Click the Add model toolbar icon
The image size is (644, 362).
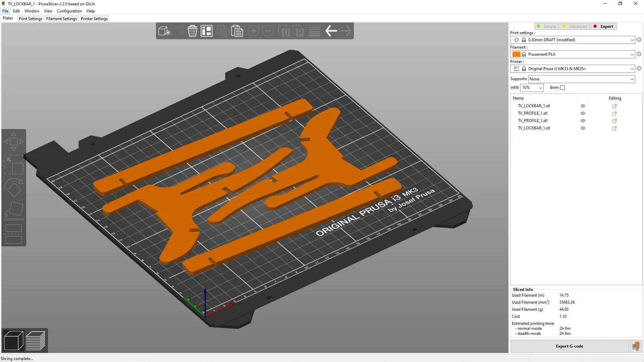click(164, 31)
